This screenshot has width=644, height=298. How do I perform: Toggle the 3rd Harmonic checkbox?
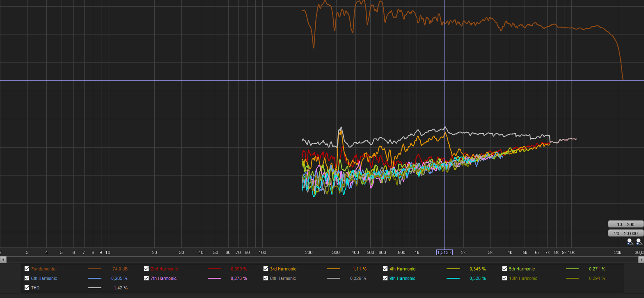[x=266, y=269]
